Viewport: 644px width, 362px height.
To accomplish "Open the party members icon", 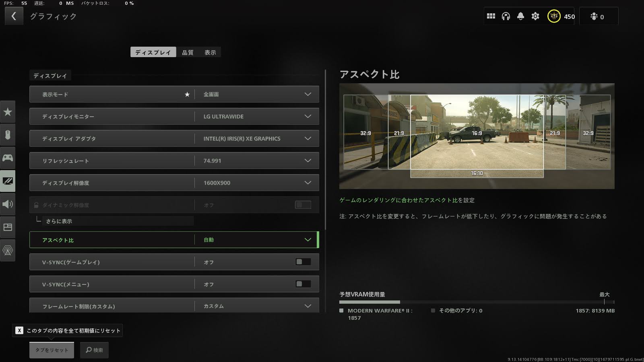I will [594, 16].
